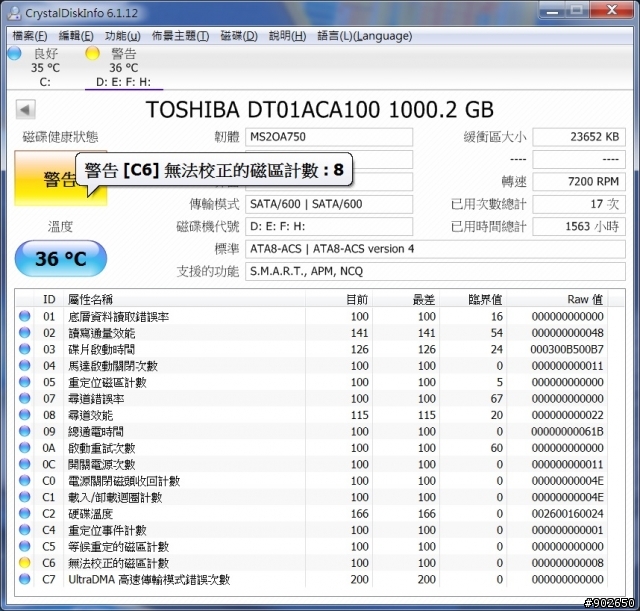Click the blue status icon for attribute 02

point(24,332)
